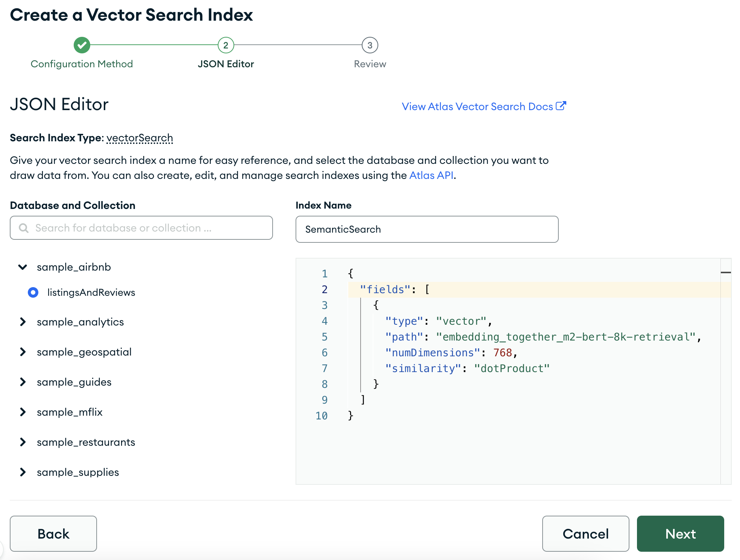The height and width of the screenshot is (560, 740).
Task: Select the listingsAndReviews radio button
Action: click(33, 292)
